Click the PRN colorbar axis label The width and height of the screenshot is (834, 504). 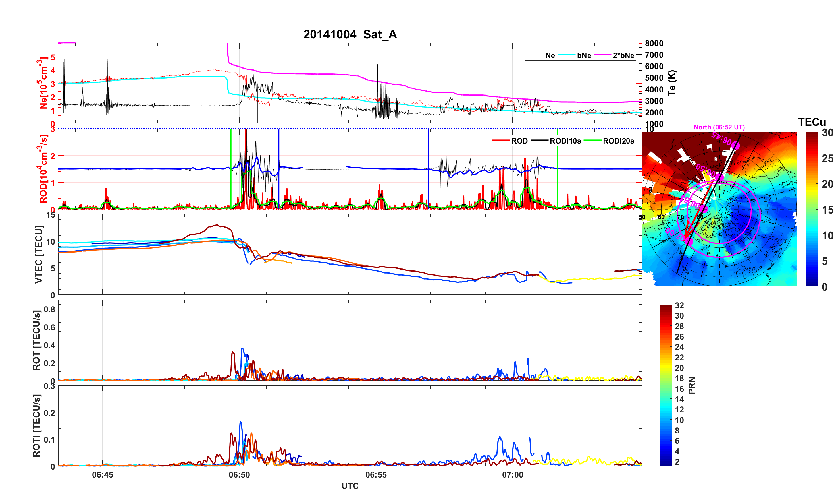[x=692, y=385]
